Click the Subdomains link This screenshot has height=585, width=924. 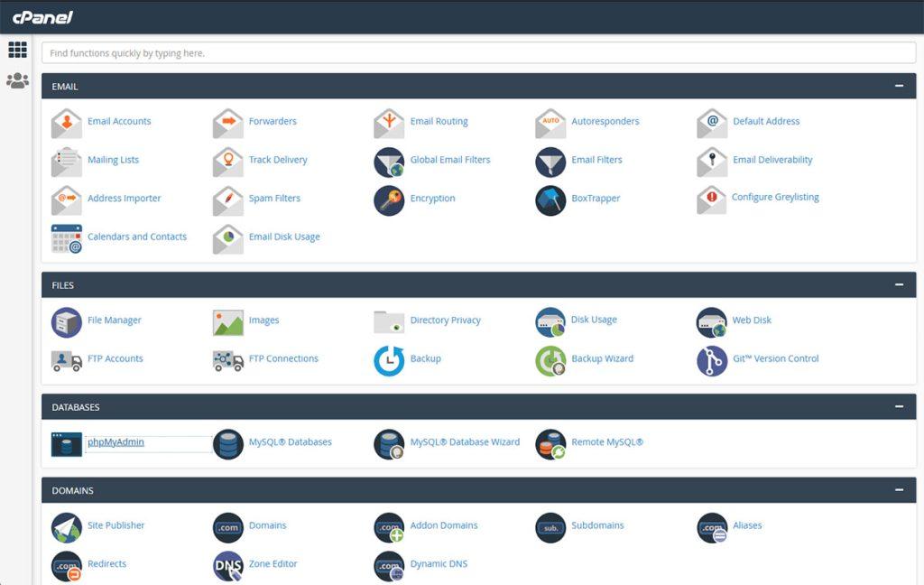pyautogui.click(x=597, y=525)
